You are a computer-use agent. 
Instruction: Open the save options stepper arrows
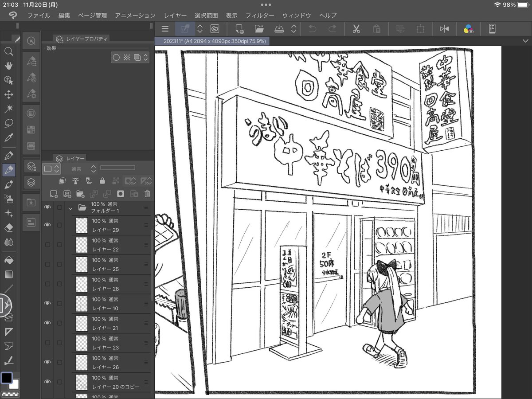click(293, 29)
